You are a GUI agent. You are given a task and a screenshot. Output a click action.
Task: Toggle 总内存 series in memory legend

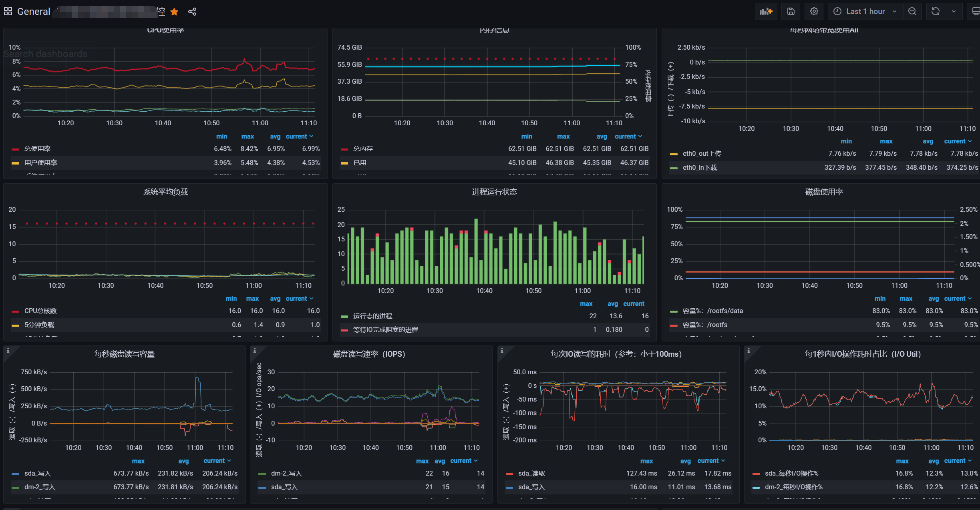(363, 149)
